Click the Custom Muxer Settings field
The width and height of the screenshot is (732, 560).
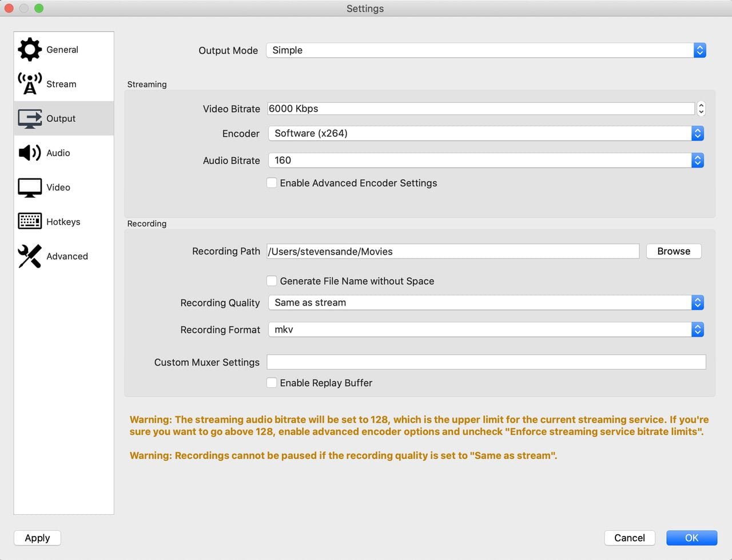coord(486,362)
